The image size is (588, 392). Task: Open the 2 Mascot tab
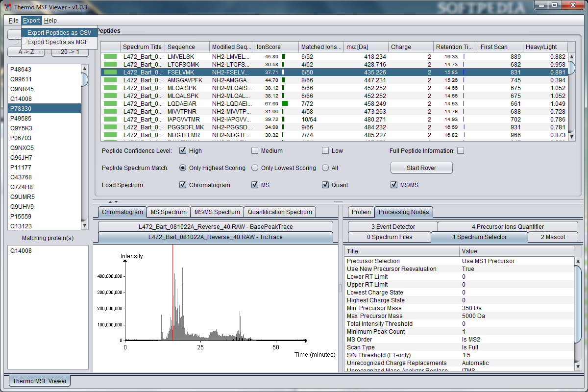pyautogui.click(x=553, y=237)
